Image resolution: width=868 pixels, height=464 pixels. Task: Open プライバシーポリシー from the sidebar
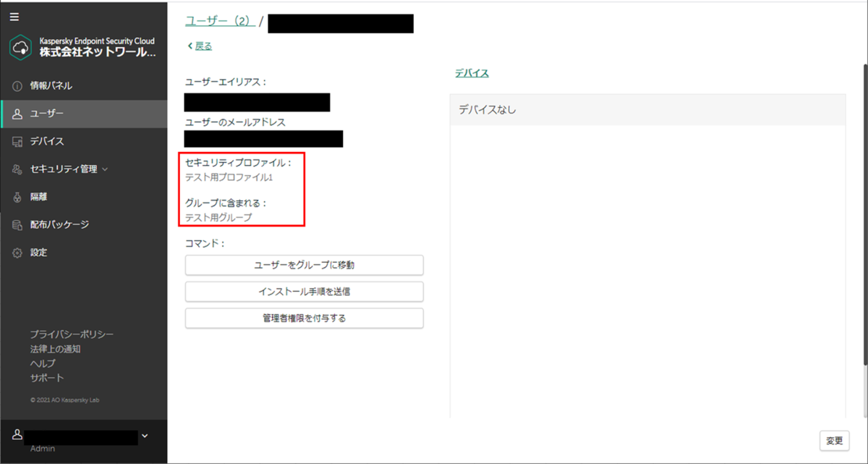point(72,334)
